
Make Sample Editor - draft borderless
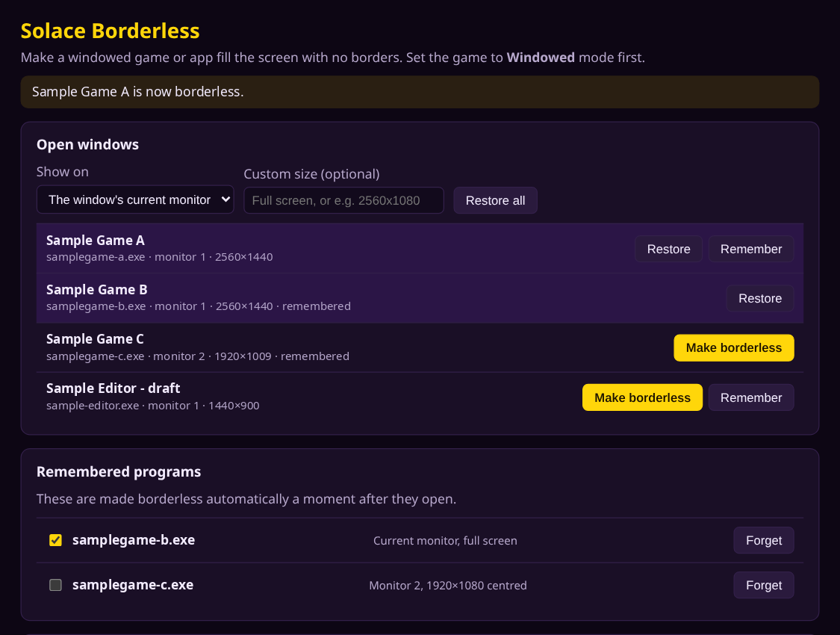(642, 397)
